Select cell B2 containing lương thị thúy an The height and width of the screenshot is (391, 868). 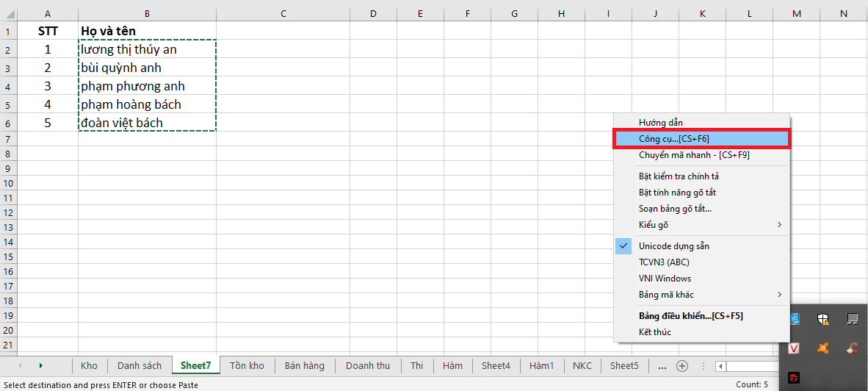[x=147, y=49]
